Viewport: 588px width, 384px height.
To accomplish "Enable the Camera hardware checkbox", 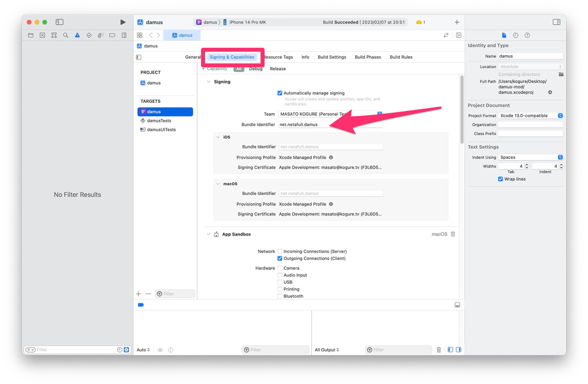I will pyautogui.click(x=280, y=268).
